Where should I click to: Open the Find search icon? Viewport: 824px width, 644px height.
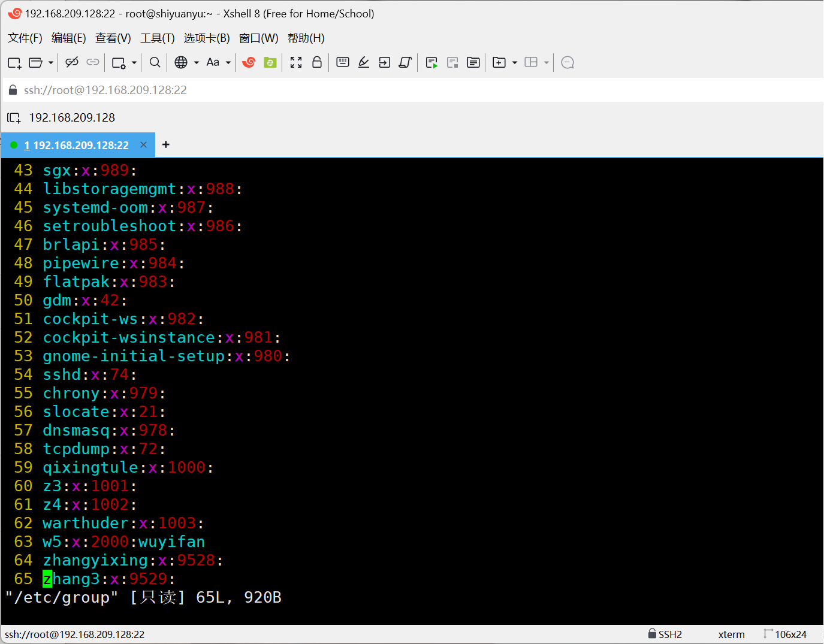[x=155, y=62]
